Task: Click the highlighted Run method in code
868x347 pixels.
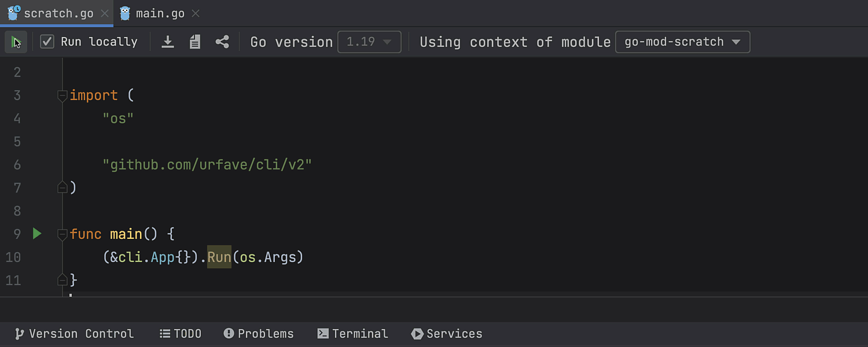Action: click(x=219, y=257)
